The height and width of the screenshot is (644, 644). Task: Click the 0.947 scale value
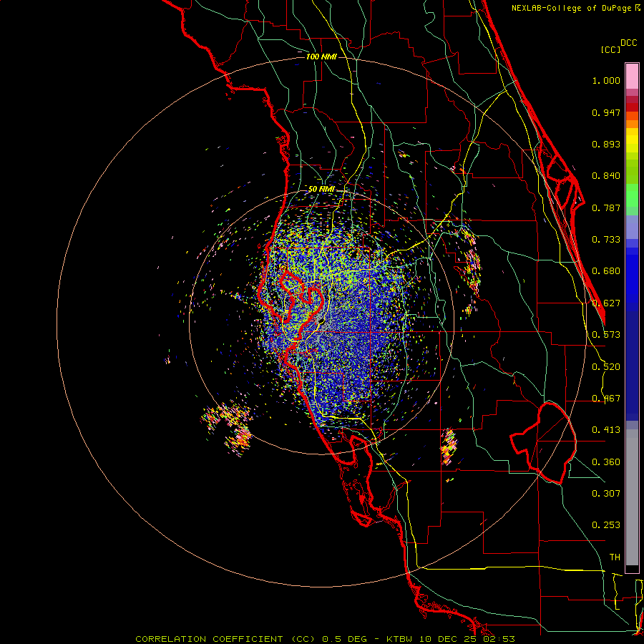[606, 112]
